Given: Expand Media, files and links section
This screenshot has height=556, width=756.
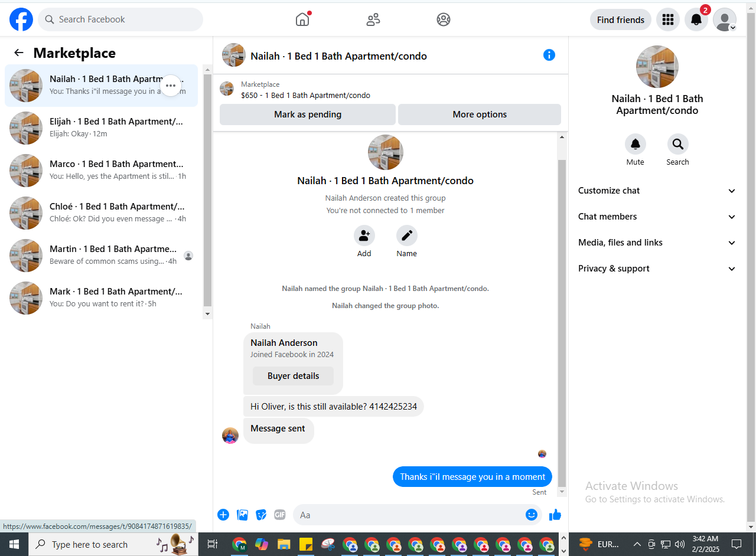Looking at the screenshot, I should click(x=657, y=243).
